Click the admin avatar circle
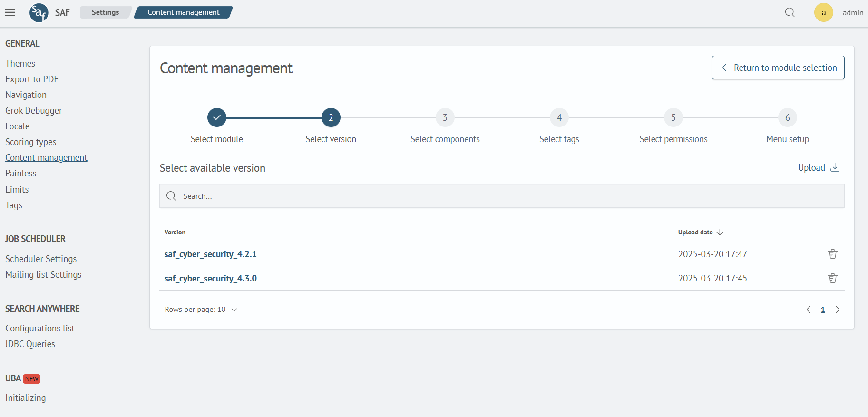Image resolution: width=868 pixels, height=417 pixels. [824, 12]
